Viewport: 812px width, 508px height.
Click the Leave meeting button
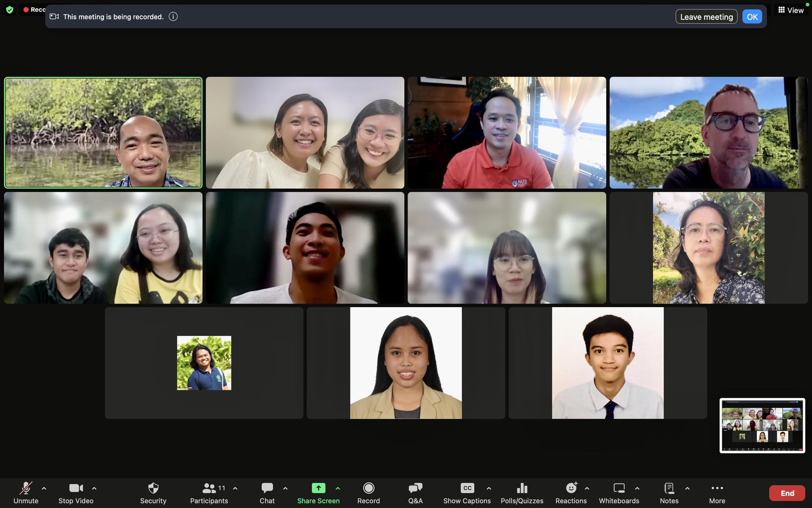click(706, 17)
